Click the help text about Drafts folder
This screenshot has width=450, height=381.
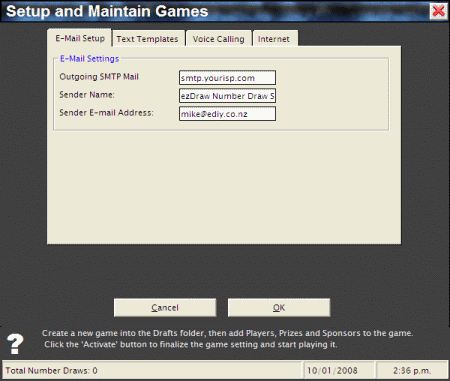coord(227,339)
